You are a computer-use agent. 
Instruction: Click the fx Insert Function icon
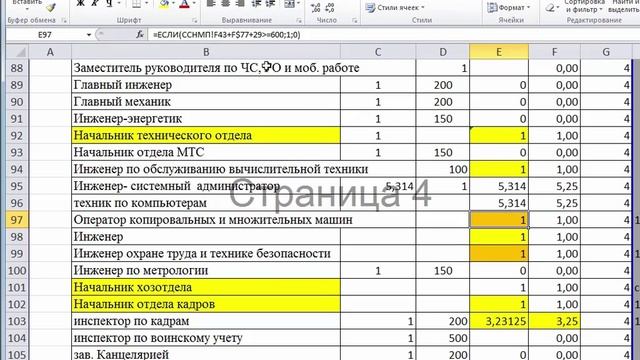[140, 35]
